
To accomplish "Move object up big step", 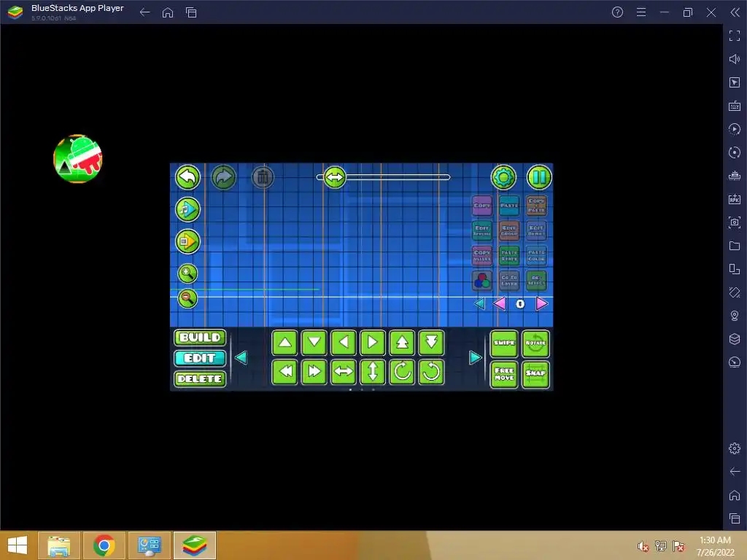I will point(402,343).
